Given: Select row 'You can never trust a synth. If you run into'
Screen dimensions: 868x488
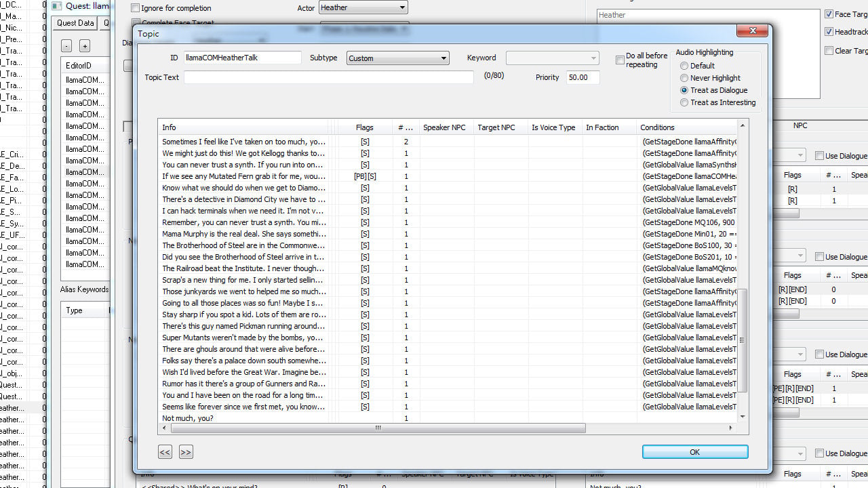Looking at the screenshot, I should point(448,165).
